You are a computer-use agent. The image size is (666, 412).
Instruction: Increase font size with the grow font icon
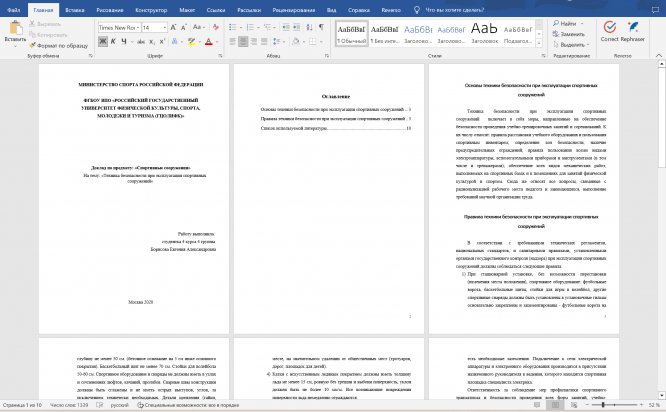point(173,28)
